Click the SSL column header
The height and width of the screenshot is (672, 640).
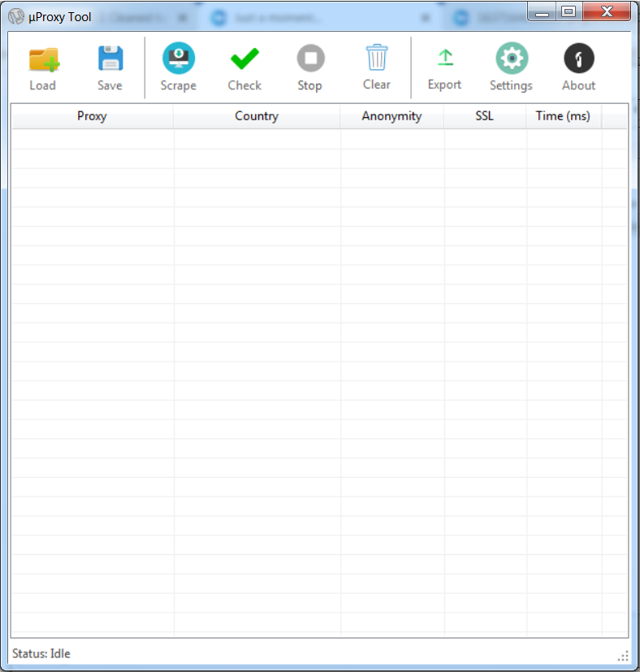coord(484,116)
